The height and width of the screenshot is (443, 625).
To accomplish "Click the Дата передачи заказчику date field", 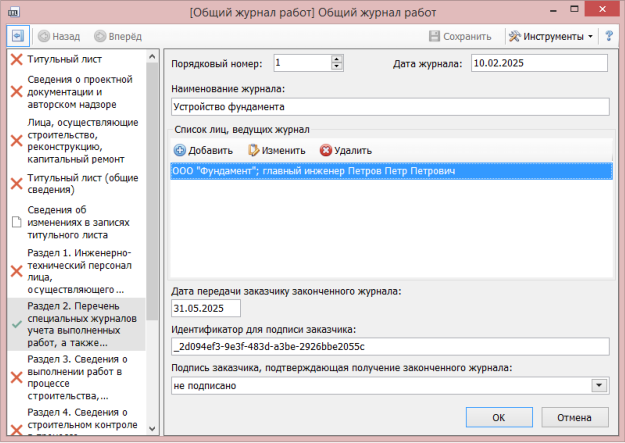I will [206, 308].
